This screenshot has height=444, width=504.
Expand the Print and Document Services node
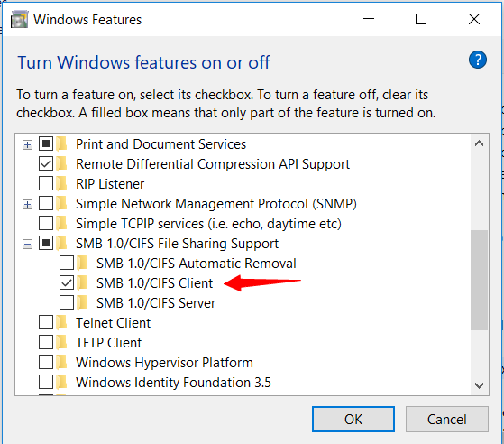coord(27,144)
